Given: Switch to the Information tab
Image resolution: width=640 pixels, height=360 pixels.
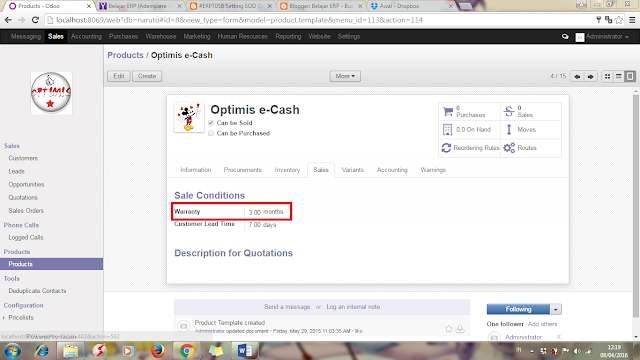Looking at the screenshot, I should [x=196, y=170].
